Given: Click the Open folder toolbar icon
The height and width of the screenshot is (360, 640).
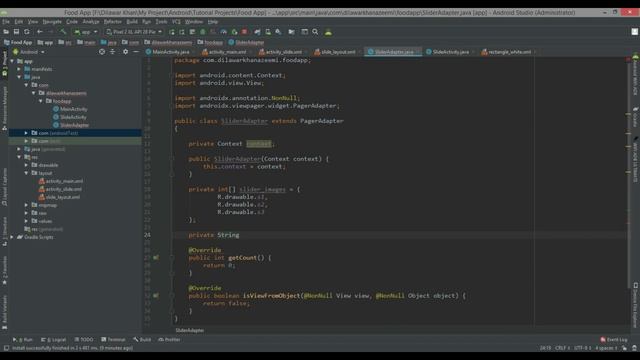Looking at the screenshot, I should (6, 32).
